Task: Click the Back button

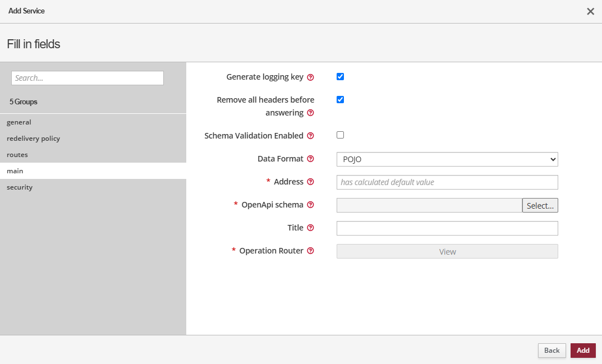Action: pyautogui.click(x=552, y=351)
